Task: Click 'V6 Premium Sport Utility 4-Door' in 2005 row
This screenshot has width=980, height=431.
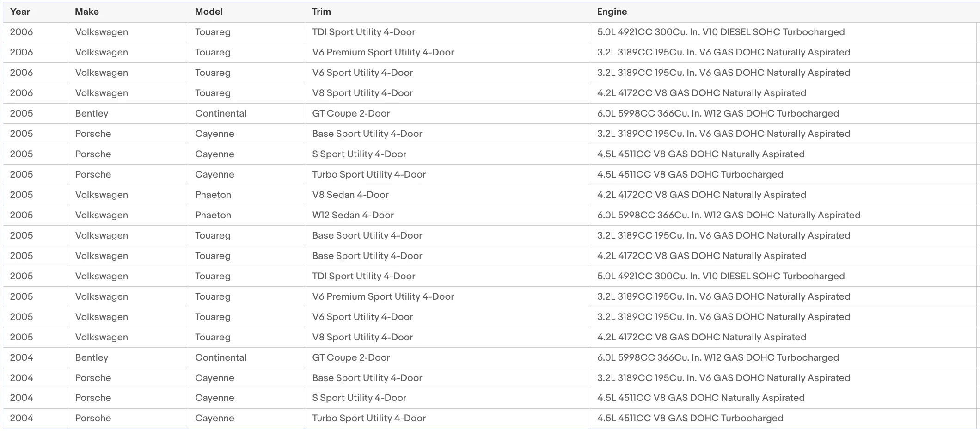Action: point(383,296)
